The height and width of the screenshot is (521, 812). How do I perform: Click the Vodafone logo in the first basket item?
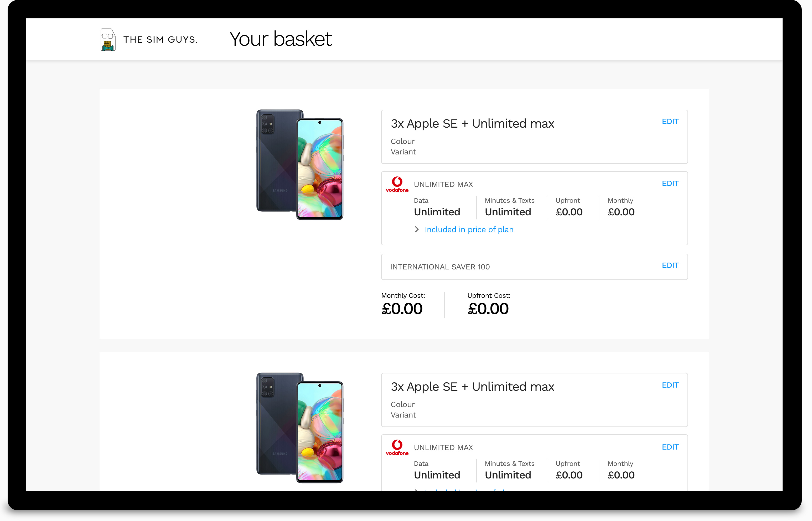(397, 184)
